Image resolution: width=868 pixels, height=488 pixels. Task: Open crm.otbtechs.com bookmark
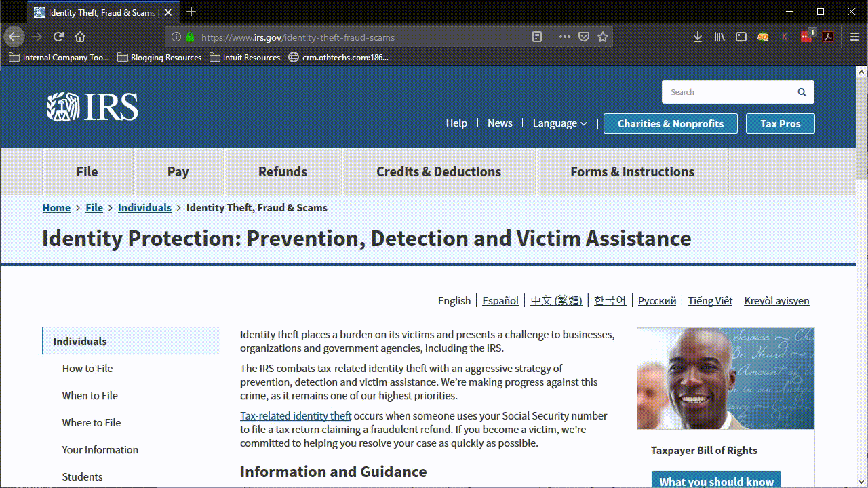point(338,58)
